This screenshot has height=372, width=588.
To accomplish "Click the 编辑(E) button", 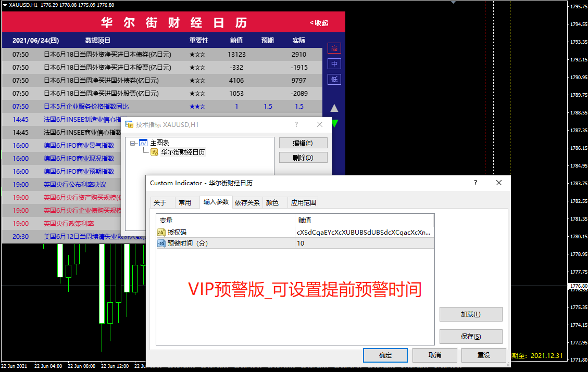I will [303, 143].
